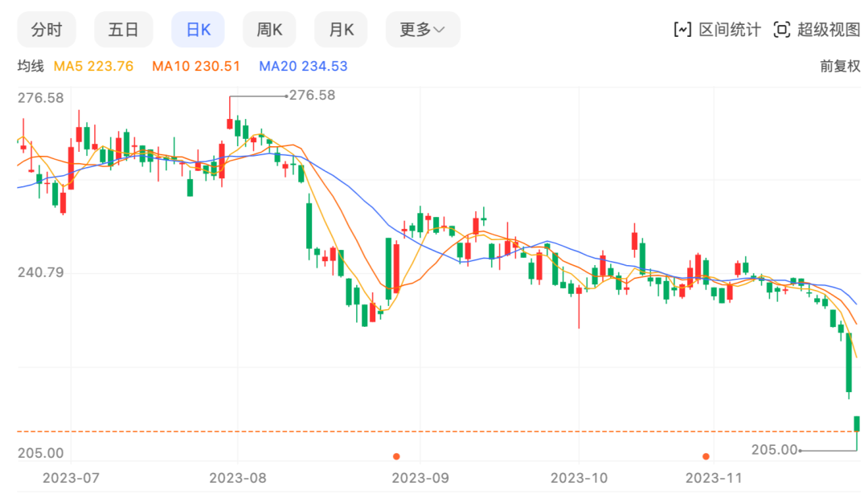Click the 均线 moving average label
The image size is (868, 494).
point(30,67)
